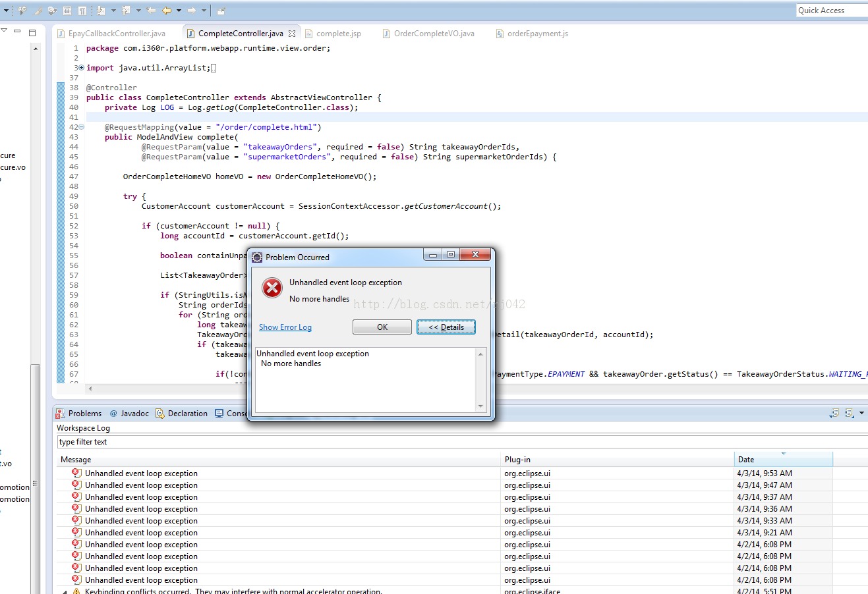The height and width of the screenshot is (594, 868).
Task: Click the Export Log toolbar icon
Action: (834, 413)
